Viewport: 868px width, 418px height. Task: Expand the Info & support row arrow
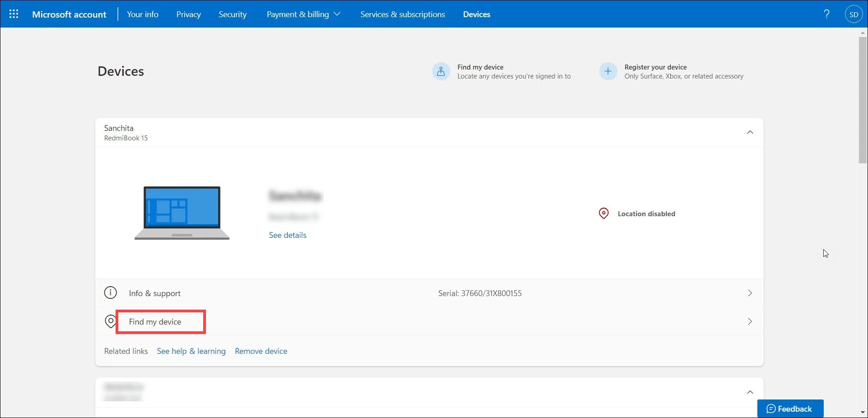click(750, 293)
